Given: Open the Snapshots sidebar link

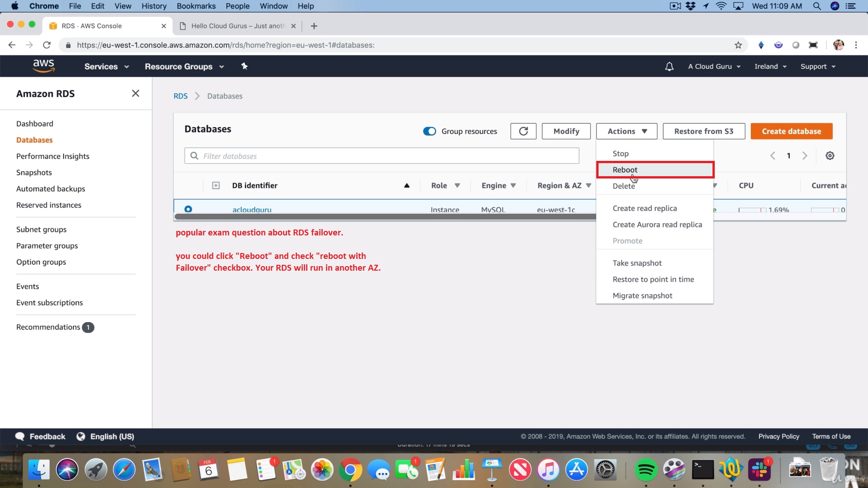Looking at the screenshot, I should 34,173.
